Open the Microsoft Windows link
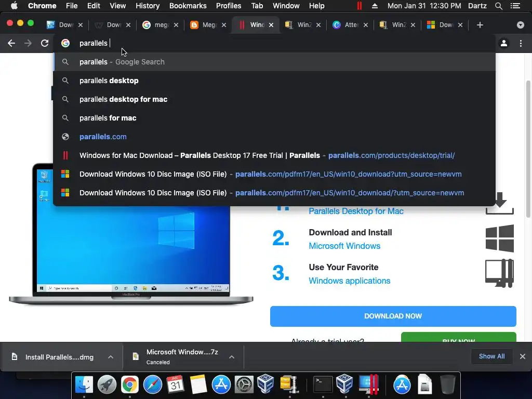532x399 pixels. 344,246
